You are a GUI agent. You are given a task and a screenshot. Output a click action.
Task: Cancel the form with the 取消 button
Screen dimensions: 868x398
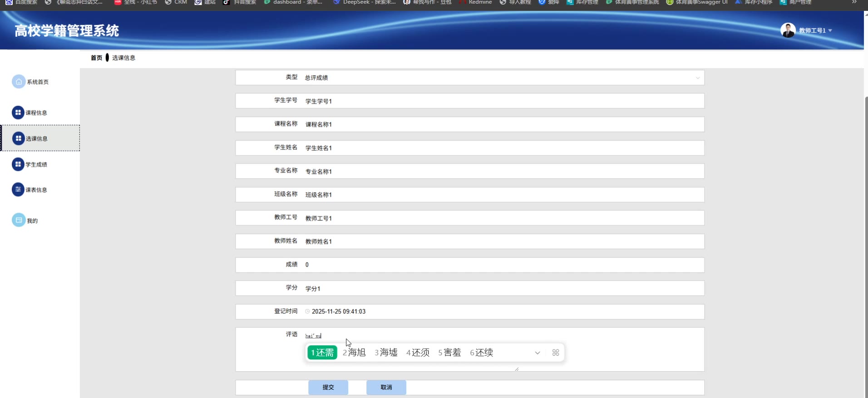[x=386, y=387]
